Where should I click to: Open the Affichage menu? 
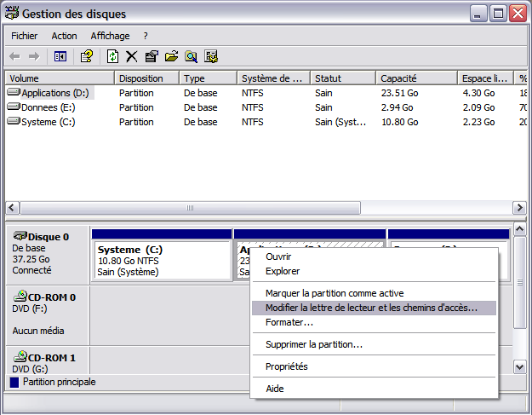click(x=110, y=36)
